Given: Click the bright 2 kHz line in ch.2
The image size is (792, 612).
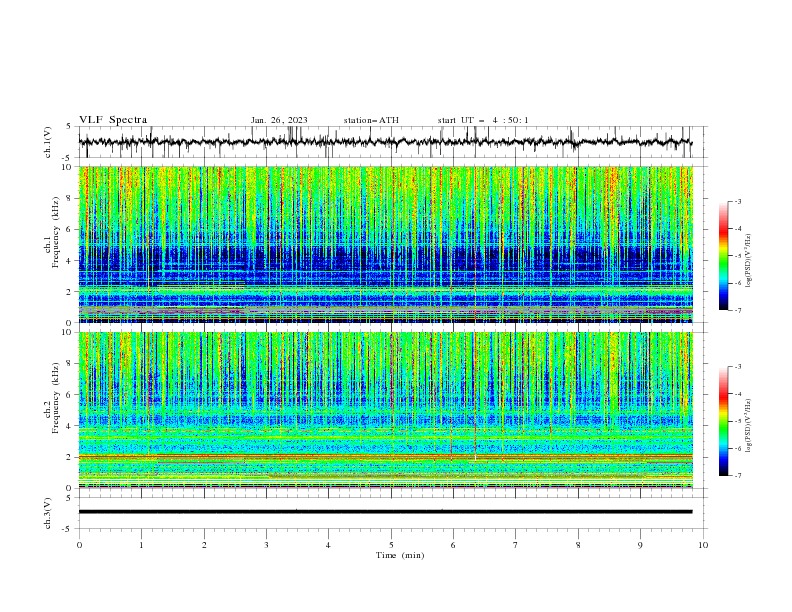Looking at the screenshot, I should (x=385, y=456).
